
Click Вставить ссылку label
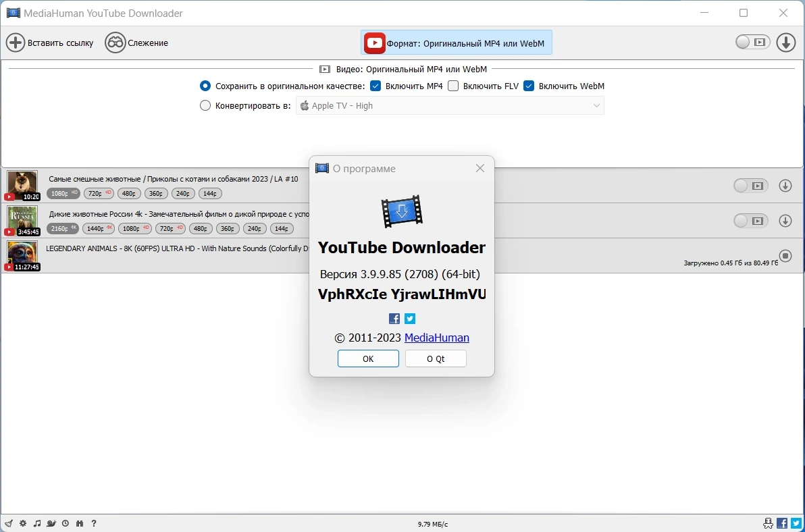click(x=61, y=43)
